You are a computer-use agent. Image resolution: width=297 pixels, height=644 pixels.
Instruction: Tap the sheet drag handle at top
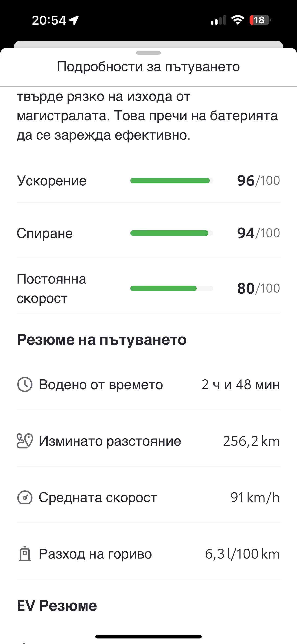click(x=148, y=53)
